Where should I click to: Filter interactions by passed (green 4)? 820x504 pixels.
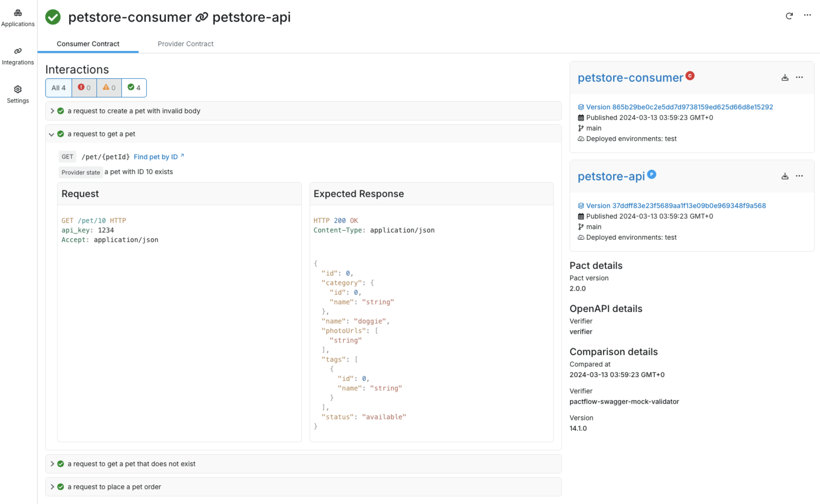click(134, 88)
